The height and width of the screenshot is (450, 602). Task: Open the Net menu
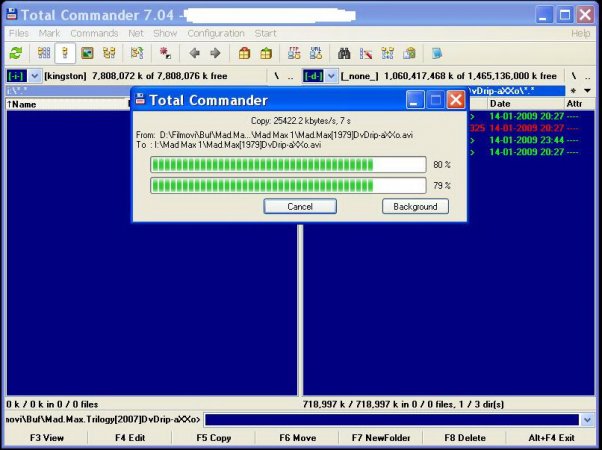136,33
